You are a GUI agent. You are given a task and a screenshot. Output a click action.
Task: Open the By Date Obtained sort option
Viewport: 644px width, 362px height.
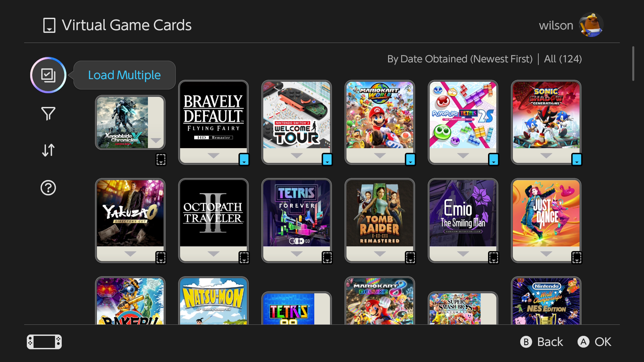pos(460,59)
